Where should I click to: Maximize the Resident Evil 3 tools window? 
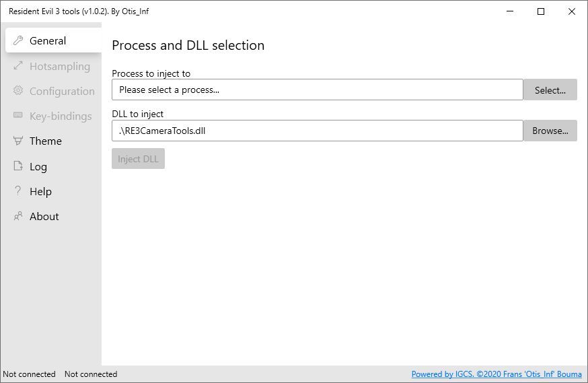[541, 11]
